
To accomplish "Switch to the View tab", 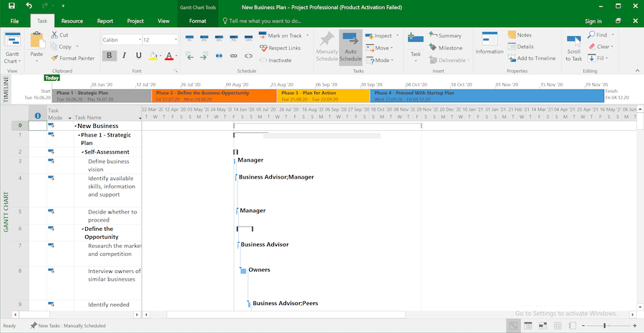I will pyautogui.click(x=163, y=21).
